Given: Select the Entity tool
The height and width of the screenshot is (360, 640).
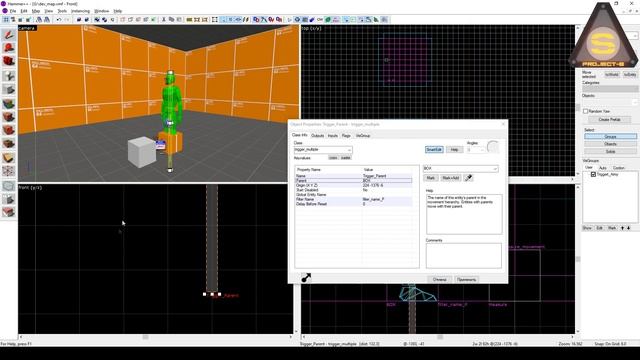Looking at the screenshot, I should click(8, 76).
